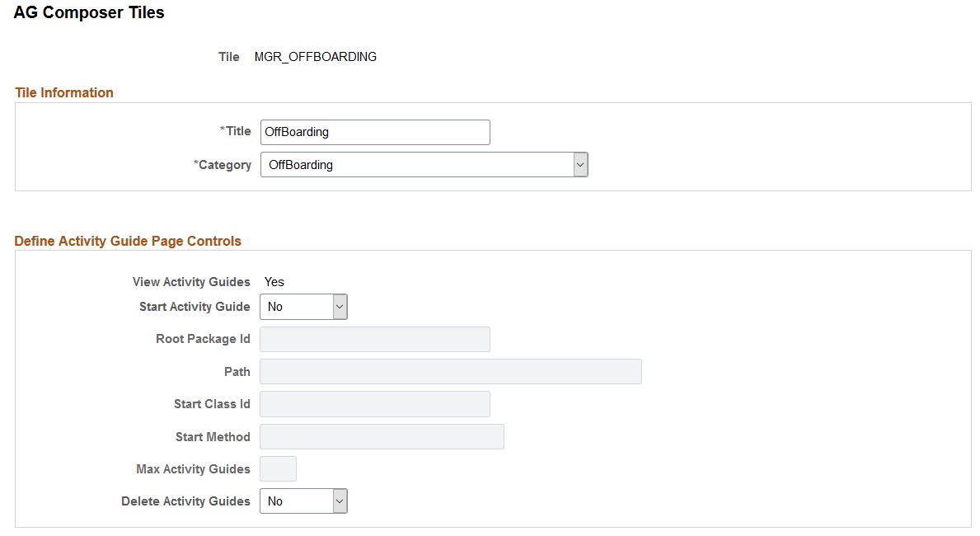Click the Tile Information section header
980x536 pixels.
[64, 92]
